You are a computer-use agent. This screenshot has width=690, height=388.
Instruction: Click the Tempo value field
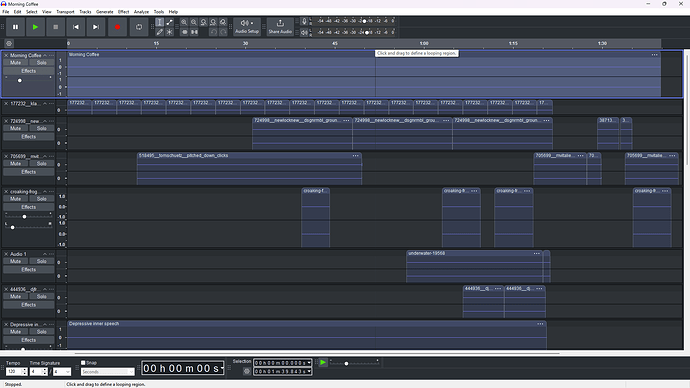click(x=13, y=372)
